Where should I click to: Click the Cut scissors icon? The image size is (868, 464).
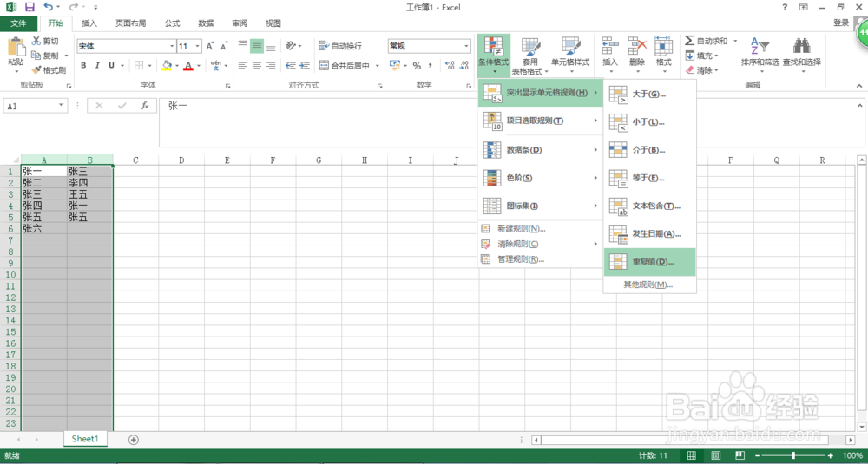(36, 41)
